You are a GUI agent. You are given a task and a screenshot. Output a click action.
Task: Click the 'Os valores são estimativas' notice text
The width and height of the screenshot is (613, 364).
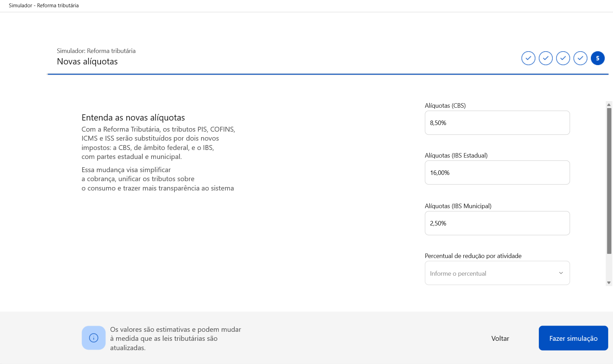[x=175, y=338]
